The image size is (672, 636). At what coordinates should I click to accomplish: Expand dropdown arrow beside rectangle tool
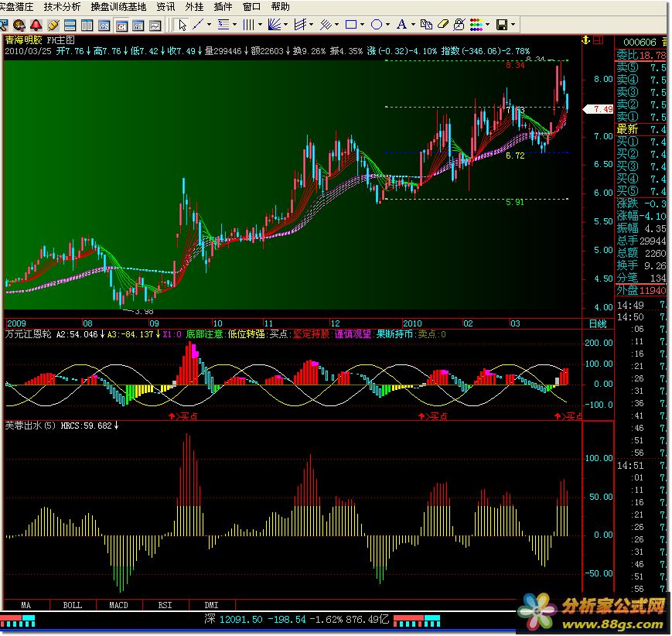click(363, 25)
